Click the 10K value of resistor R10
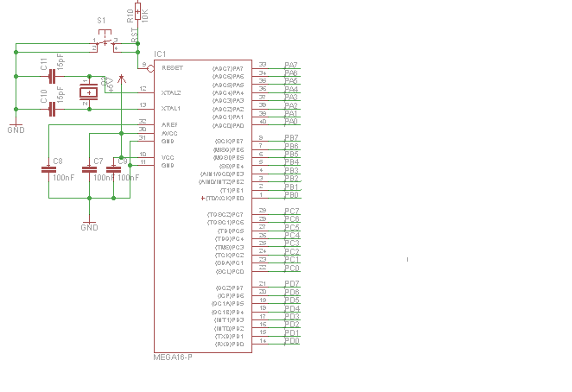The width and height of the screenshot is (572, 392). tap(145, 16)
